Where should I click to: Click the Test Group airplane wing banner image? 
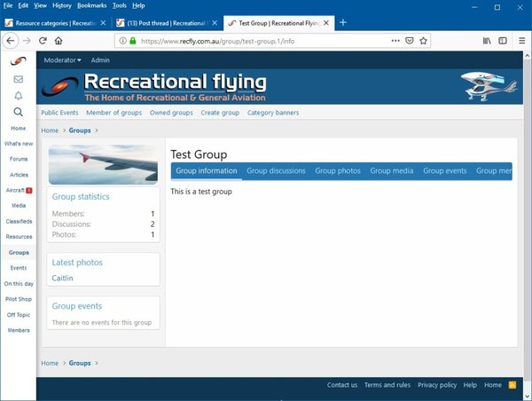[103, 164]
